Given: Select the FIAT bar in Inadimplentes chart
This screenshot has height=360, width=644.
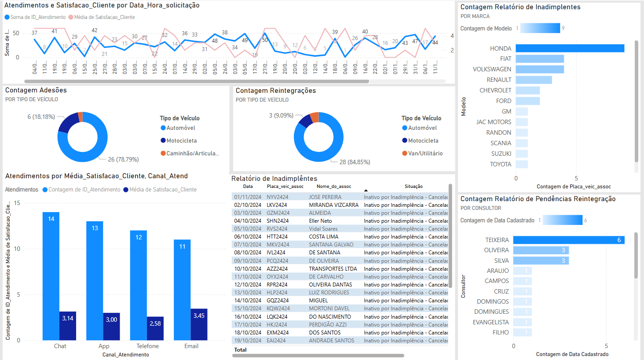Looking at the screenshot, I should coord(540,59).
